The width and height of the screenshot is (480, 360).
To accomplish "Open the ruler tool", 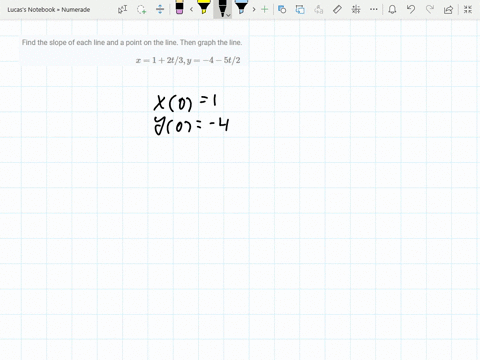I will [337, 9].
